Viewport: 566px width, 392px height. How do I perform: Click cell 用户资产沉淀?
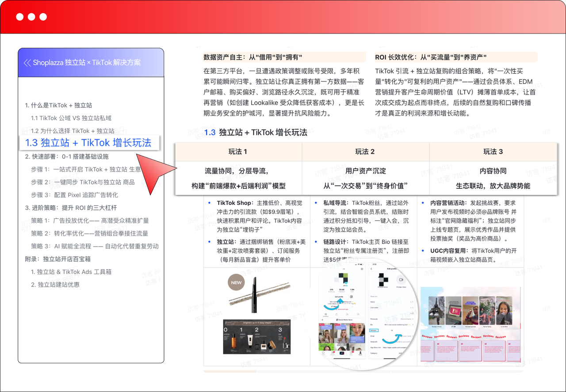[366, 171]
